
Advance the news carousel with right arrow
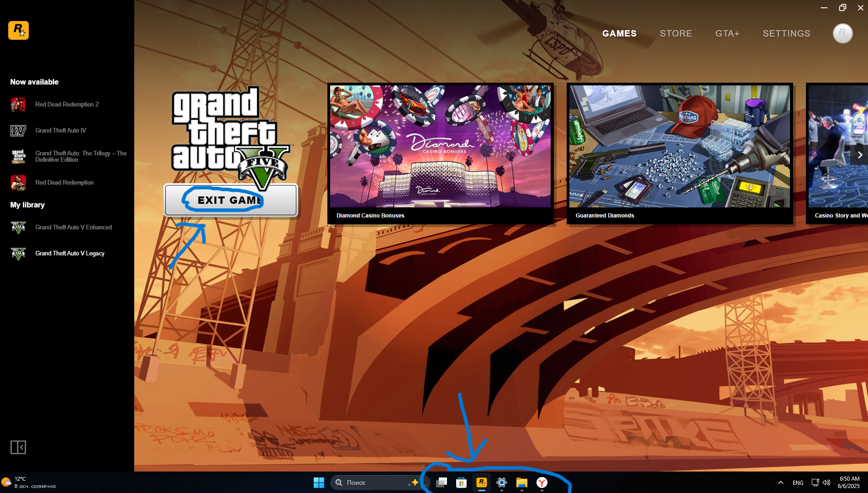point(859,155)
